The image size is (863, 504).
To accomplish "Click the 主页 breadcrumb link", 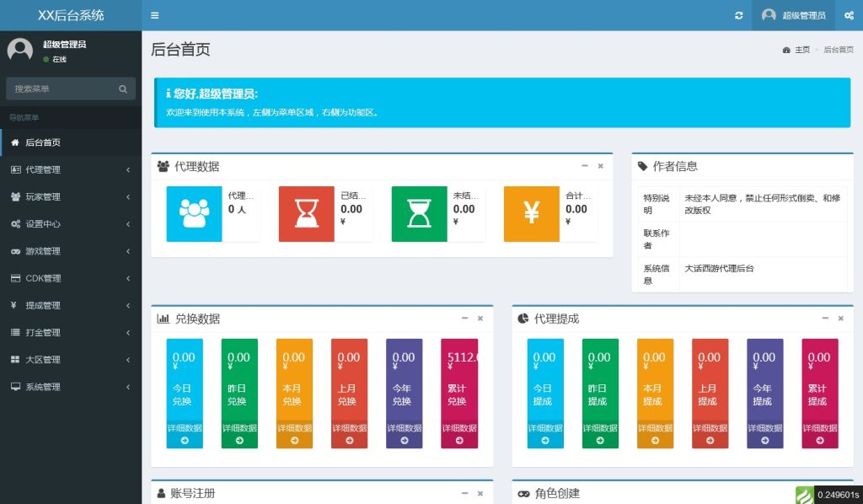I will pyautogui.click(x=803, y=51).
